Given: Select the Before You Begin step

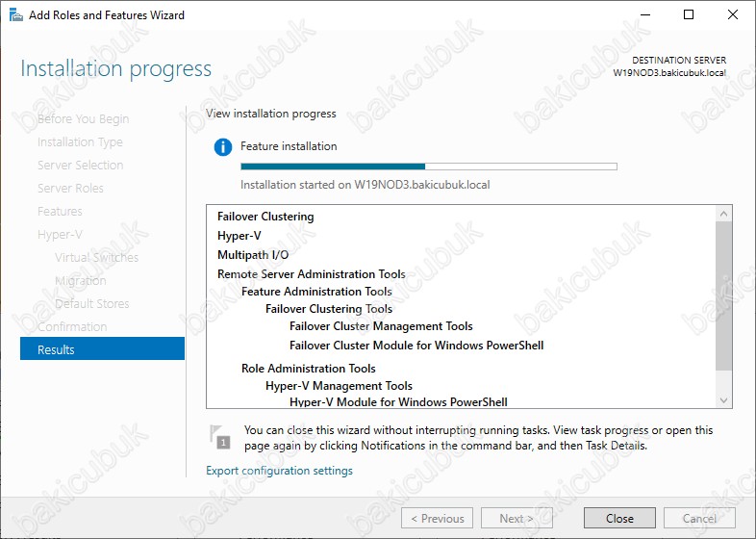Looking at the screenshot, I should (83, 118).
